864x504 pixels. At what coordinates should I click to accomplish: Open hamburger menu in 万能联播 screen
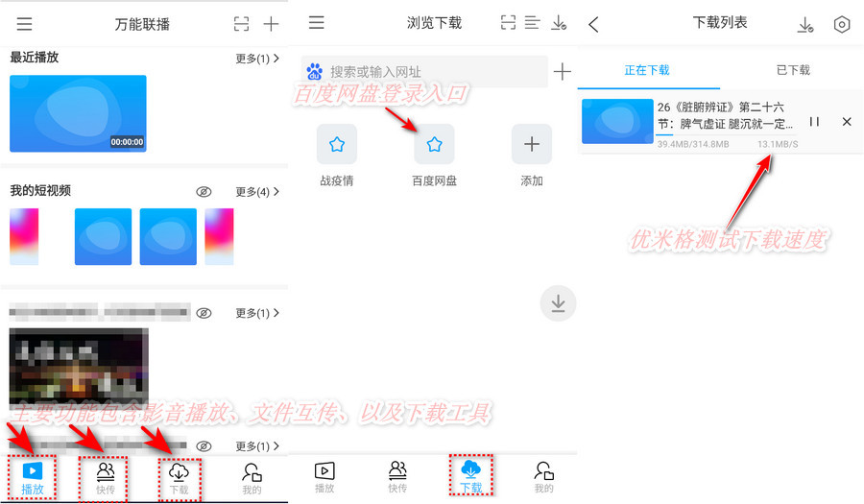coord(24,24)
